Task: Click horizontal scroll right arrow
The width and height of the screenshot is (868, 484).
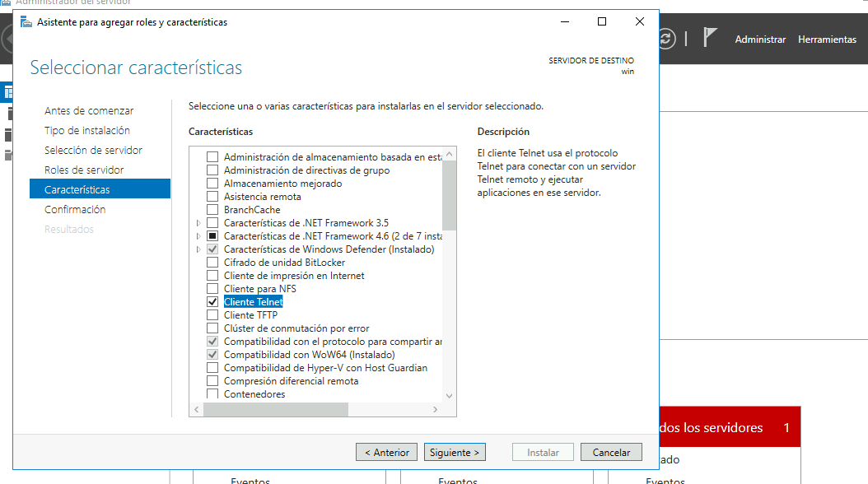Action: pyautogui.click(x=435, y=409)
